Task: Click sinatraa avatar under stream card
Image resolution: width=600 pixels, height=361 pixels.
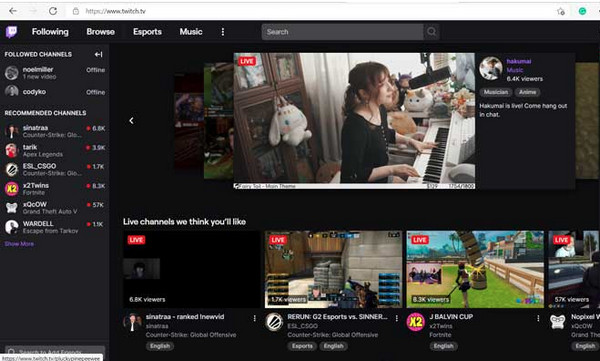Action: [x=132, y=322]
